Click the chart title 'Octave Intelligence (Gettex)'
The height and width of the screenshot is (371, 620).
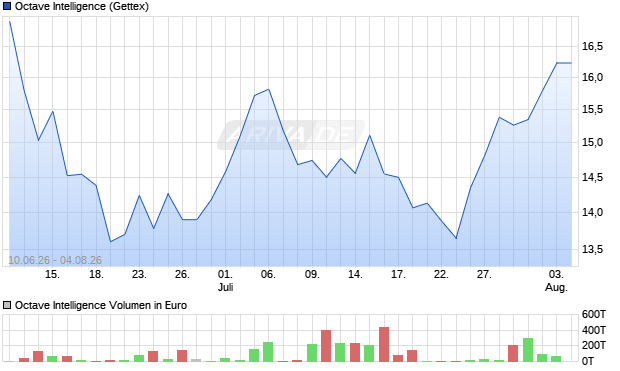tap(82, 6)
